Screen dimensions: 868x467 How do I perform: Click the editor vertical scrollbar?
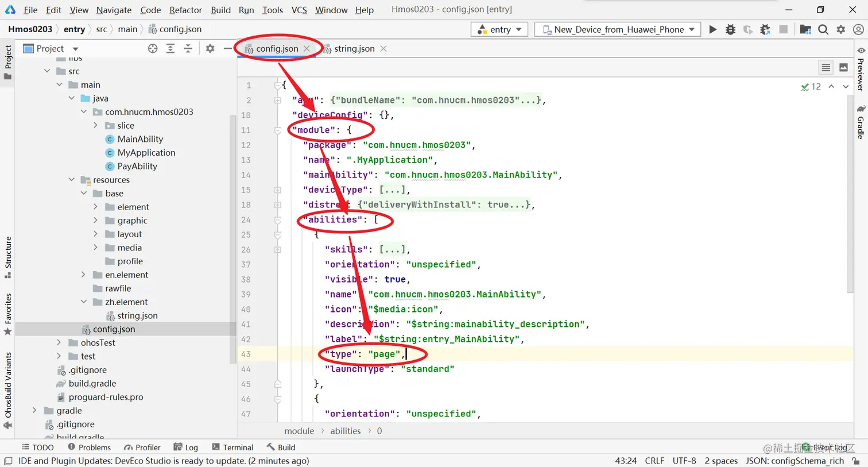pos(850,195)
